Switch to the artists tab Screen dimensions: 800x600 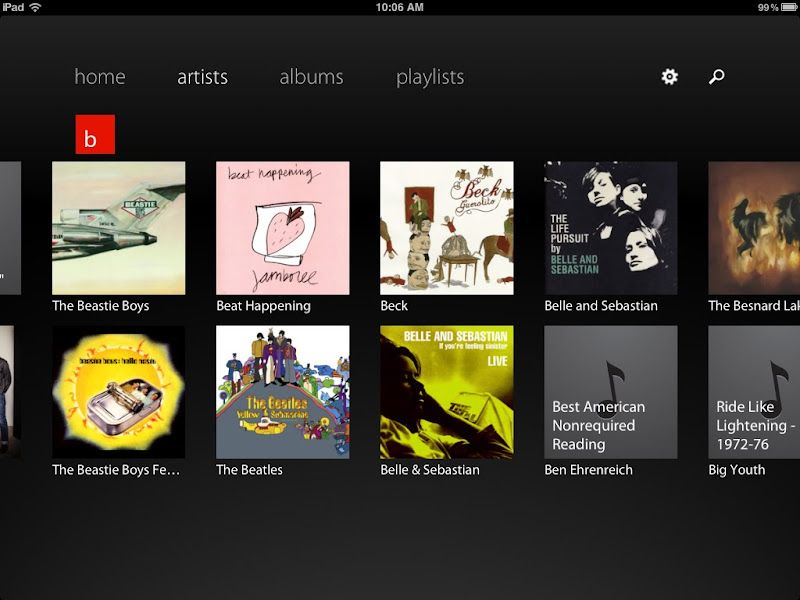click(203, 77)
